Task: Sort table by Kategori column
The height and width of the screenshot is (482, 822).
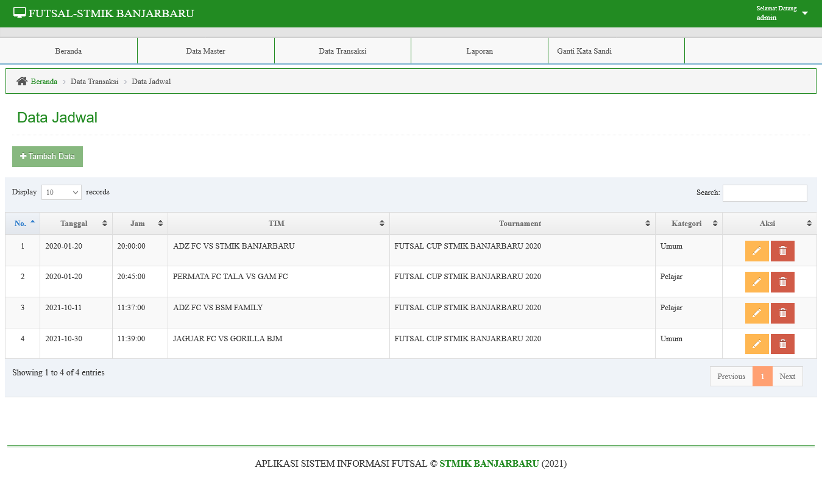Action: point(689,223)
